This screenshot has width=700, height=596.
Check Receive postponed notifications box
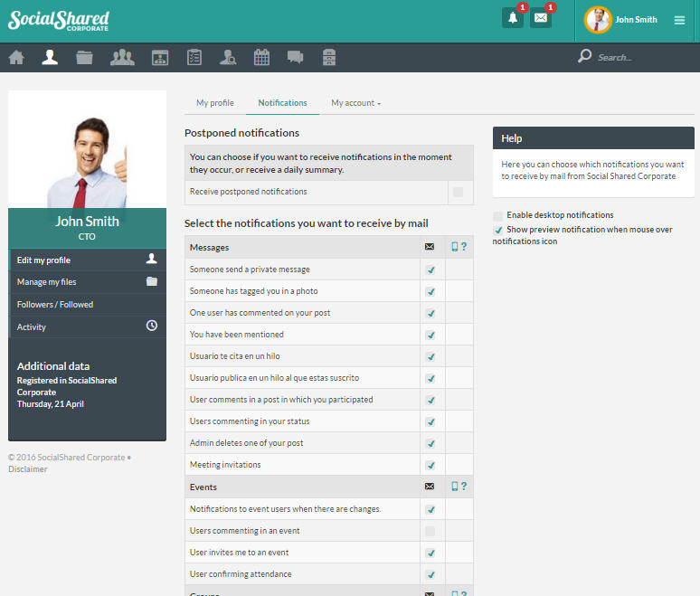point(458,192)
